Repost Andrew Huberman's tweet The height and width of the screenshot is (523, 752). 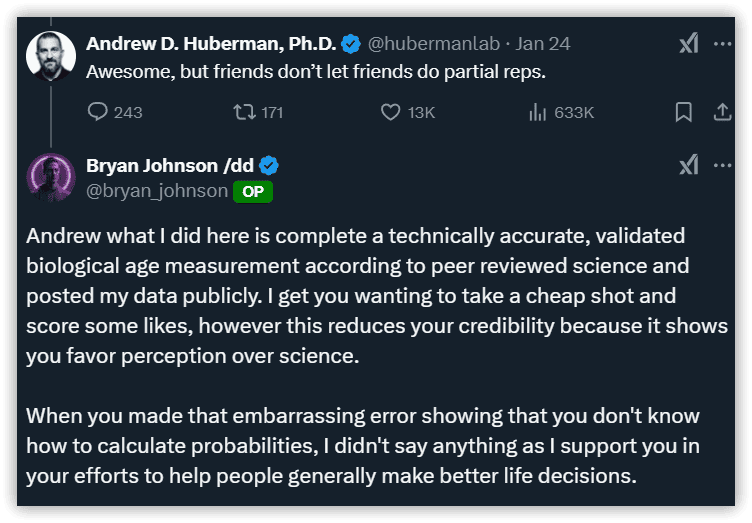tap(258, 112)
